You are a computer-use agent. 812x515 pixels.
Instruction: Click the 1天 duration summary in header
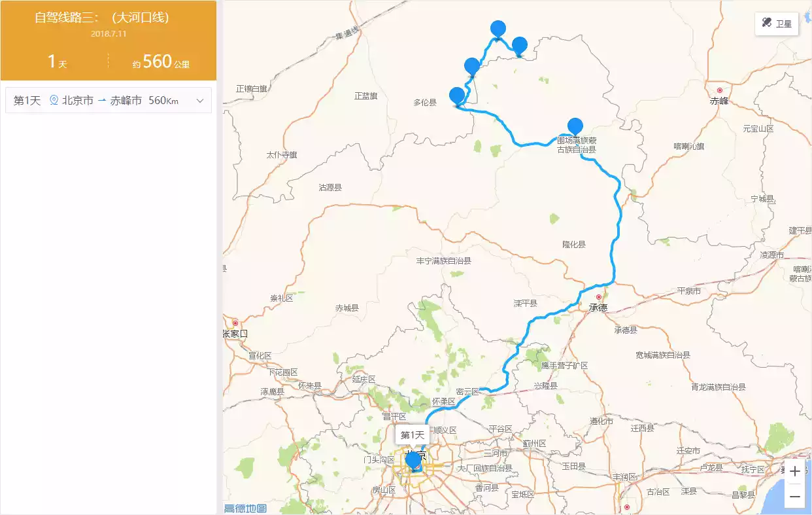pyautogui.click(x=58, y=62)
